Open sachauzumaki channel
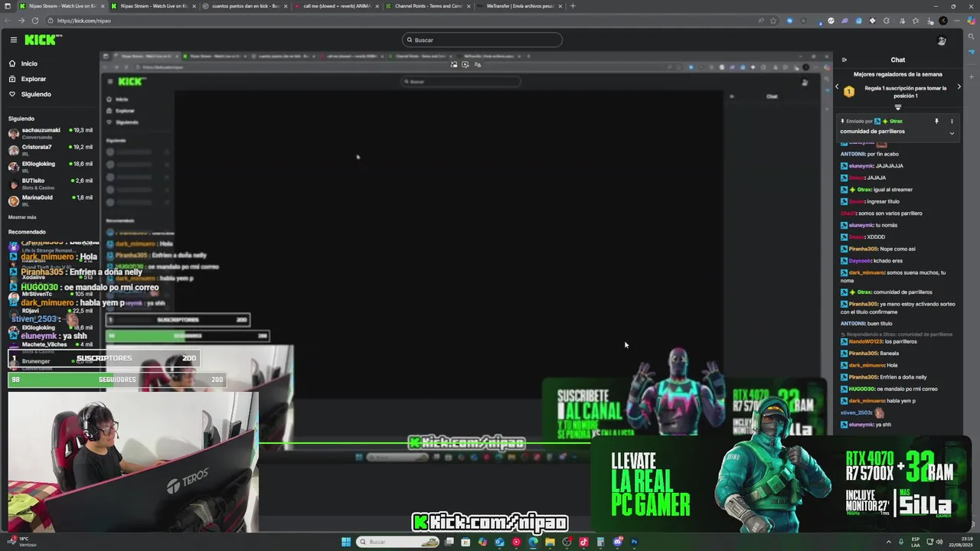The height and width of the screenshot is (551, 980). tap(50, 132)
